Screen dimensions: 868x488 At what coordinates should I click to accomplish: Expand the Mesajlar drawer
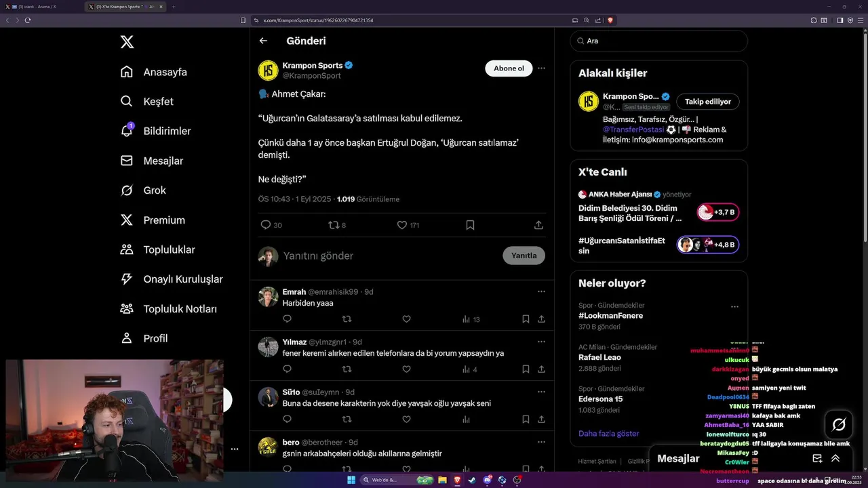point(835,458)
